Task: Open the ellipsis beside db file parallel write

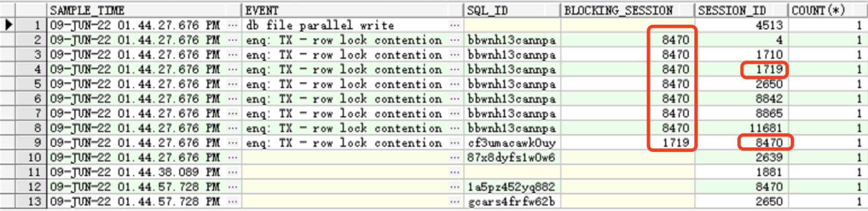Action: 455,25
